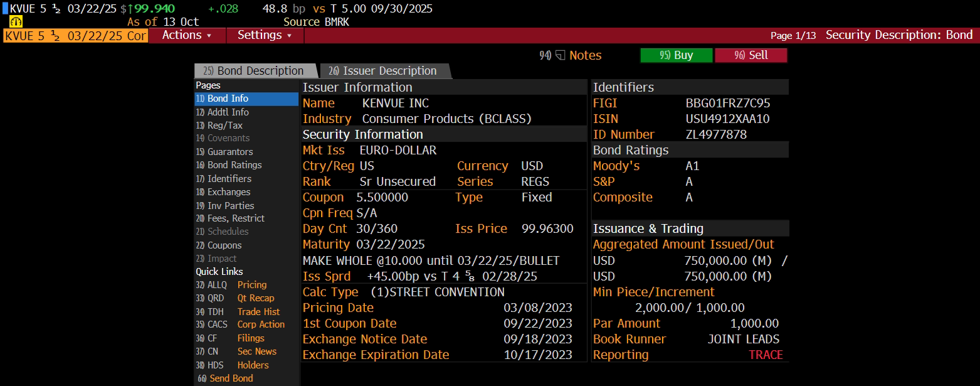Click the Exchange Expiration Date value 10/17/2023
Screen dimensions: 980x386
tap(538, 355)
